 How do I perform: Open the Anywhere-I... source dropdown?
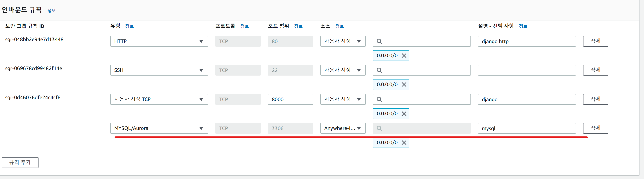point(343,128)
